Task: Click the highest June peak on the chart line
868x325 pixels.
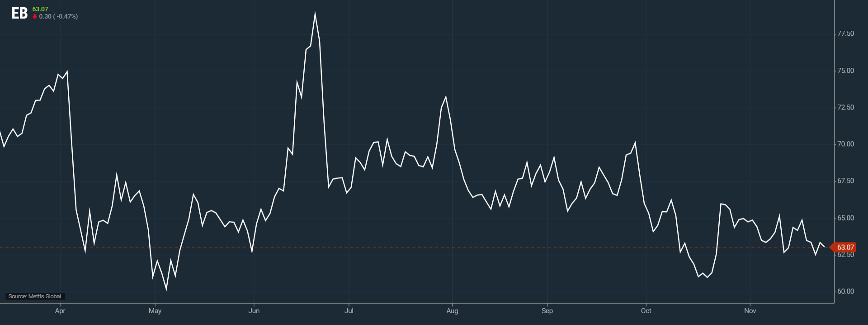Action: pos(315,14)
